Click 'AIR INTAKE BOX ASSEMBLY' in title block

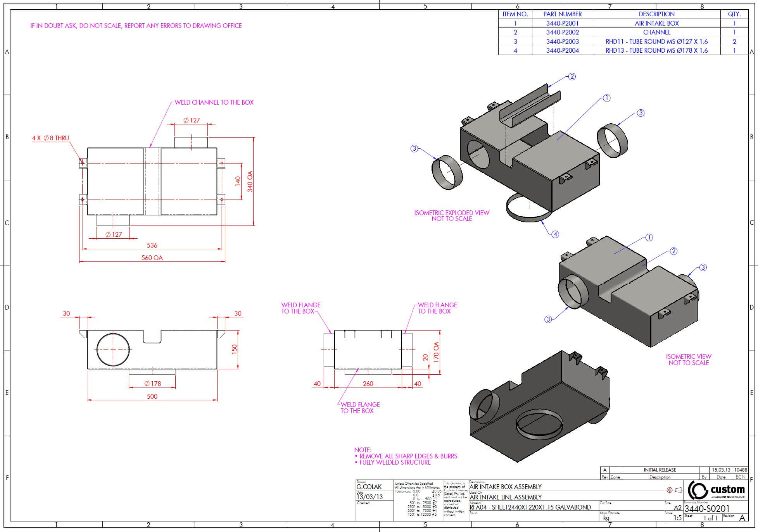[x=505, y=487]
